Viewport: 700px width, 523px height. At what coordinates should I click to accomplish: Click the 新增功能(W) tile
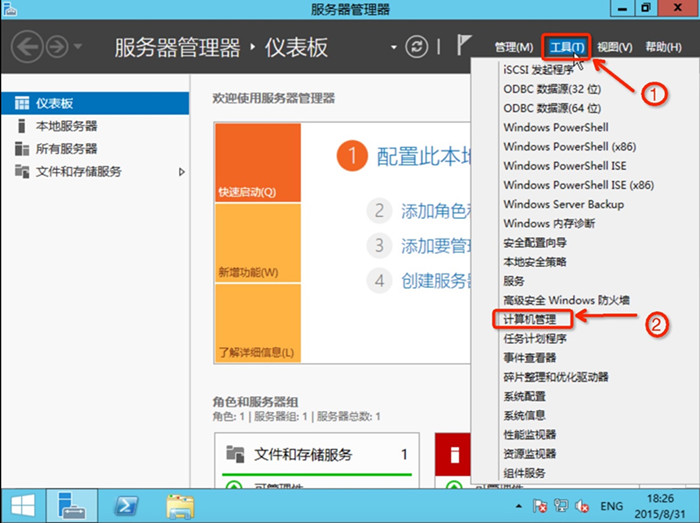coord(258,243)
